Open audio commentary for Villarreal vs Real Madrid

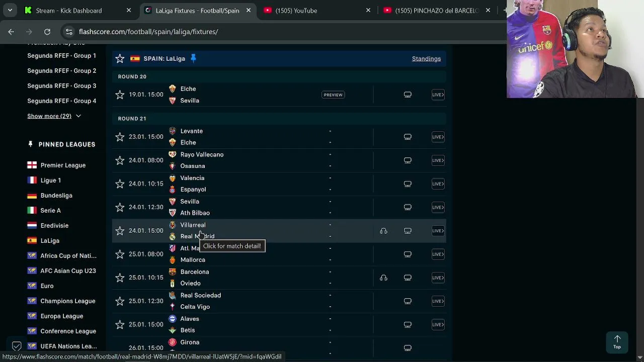383,231
